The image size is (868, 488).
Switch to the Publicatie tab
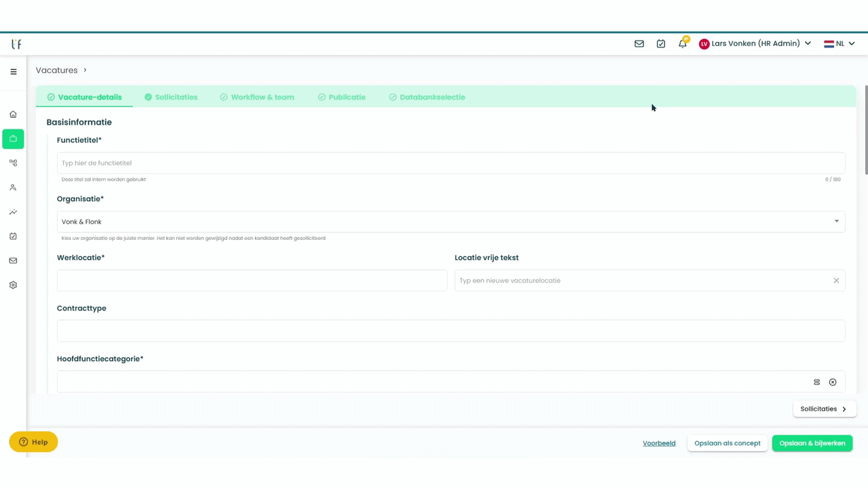click(342, 97)
